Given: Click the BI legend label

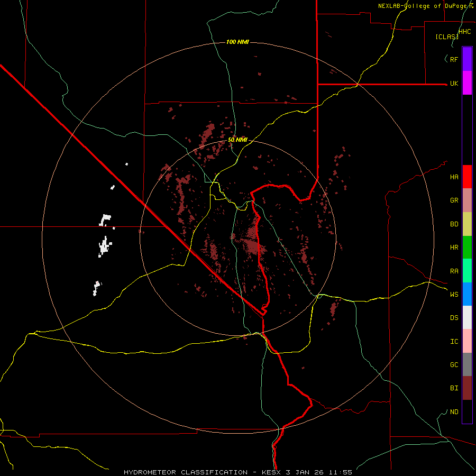Looking at the screenshot, I should pos(454,388).
